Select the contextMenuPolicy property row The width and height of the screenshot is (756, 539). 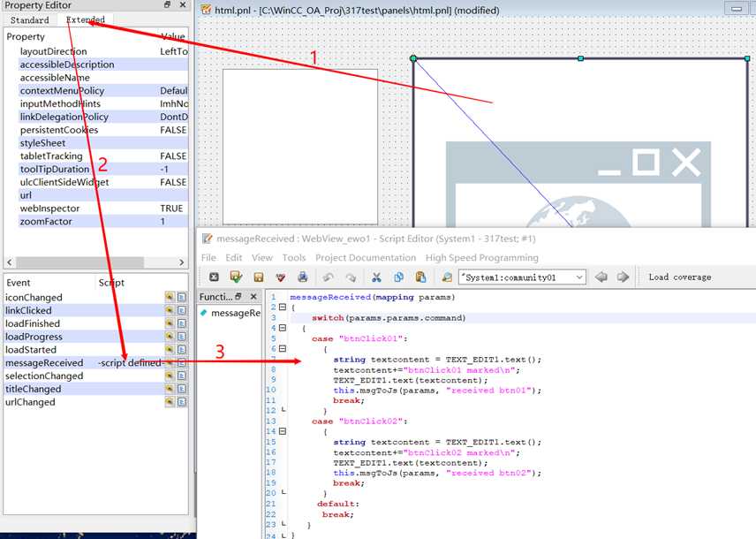click(x=103, y=91)
